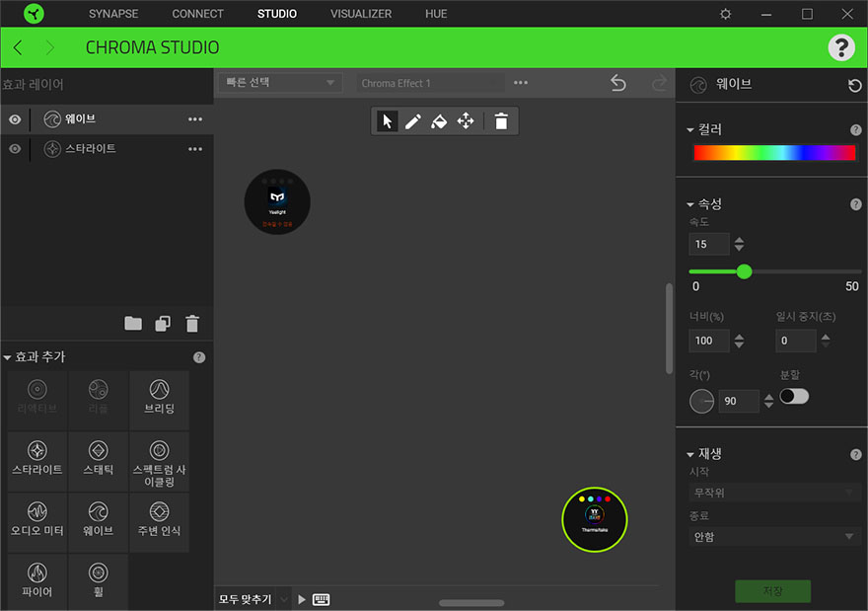
Task: Add the 파이어 effect
Action: (x=37, y=581)
